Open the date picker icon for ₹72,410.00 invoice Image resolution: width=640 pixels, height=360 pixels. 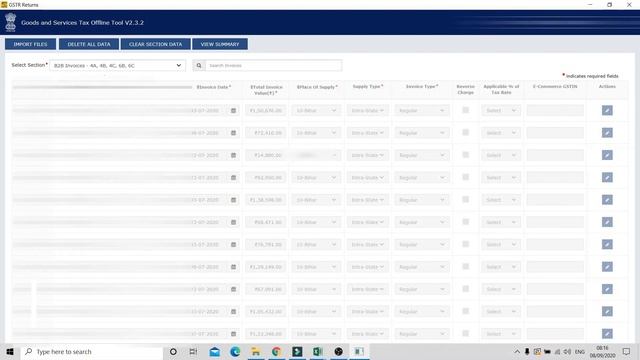233,133
